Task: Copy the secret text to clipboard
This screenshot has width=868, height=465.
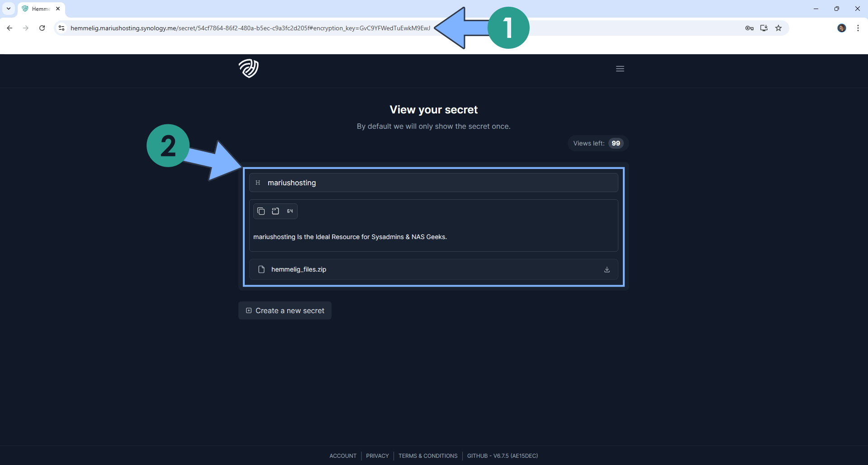Action: [261, 211]
